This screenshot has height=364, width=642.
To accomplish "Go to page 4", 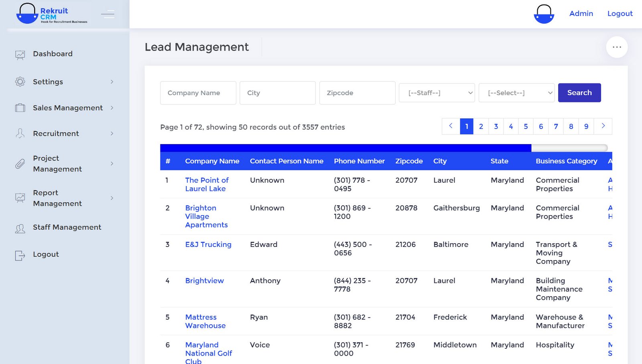I will 511,126.
